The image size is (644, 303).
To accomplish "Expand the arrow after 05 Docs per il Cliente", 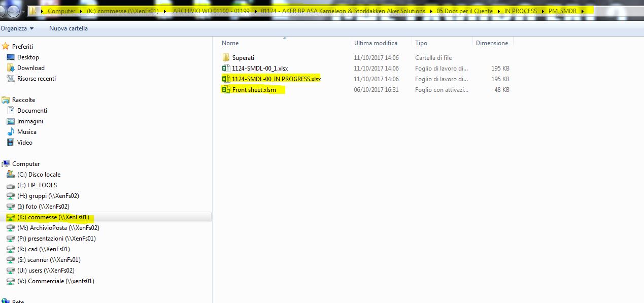I will (x=498, y=11).
